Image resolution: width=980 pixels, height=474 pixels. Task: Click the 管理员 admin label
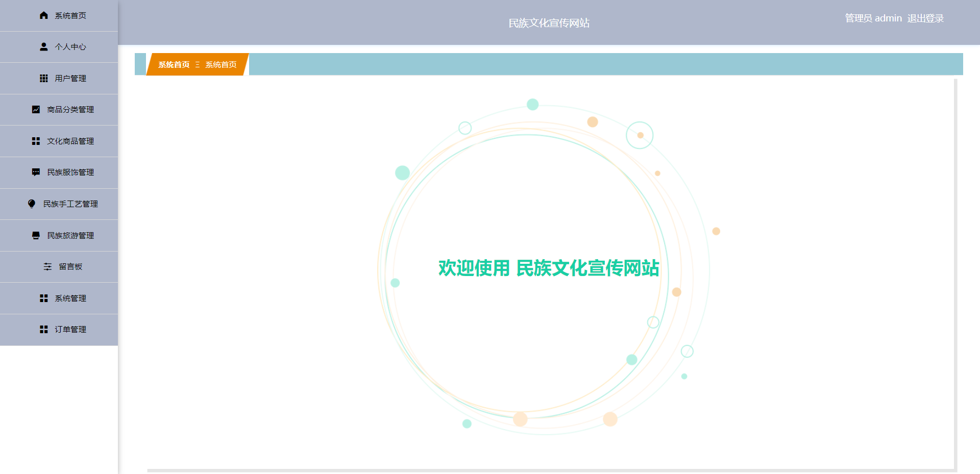click(873, 18)
